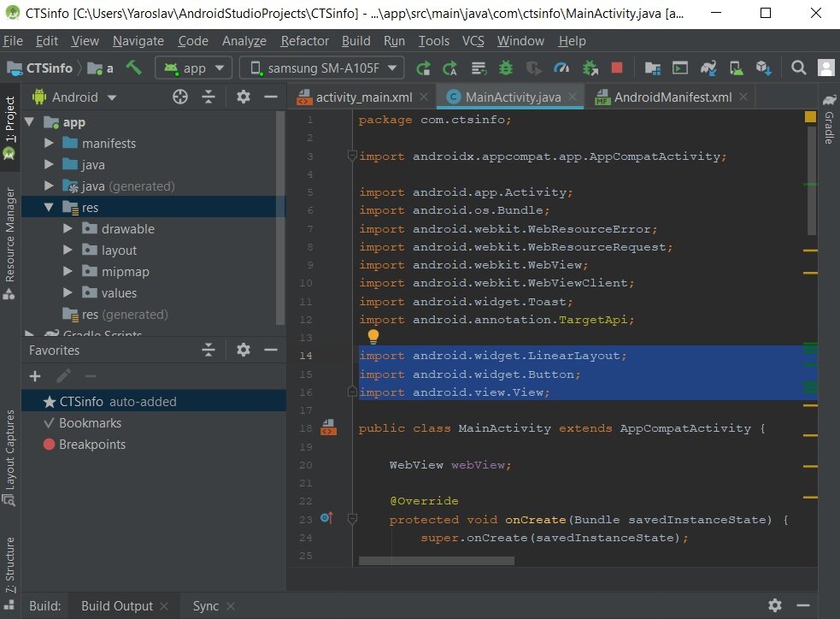Collapse all in the Project panel

(209, 97)
